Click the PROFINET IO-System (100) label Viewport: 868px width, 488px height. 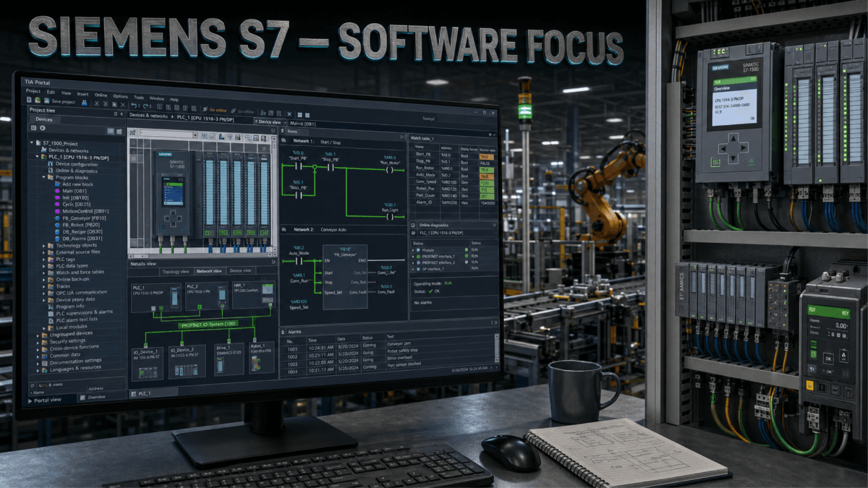(209, 326)
